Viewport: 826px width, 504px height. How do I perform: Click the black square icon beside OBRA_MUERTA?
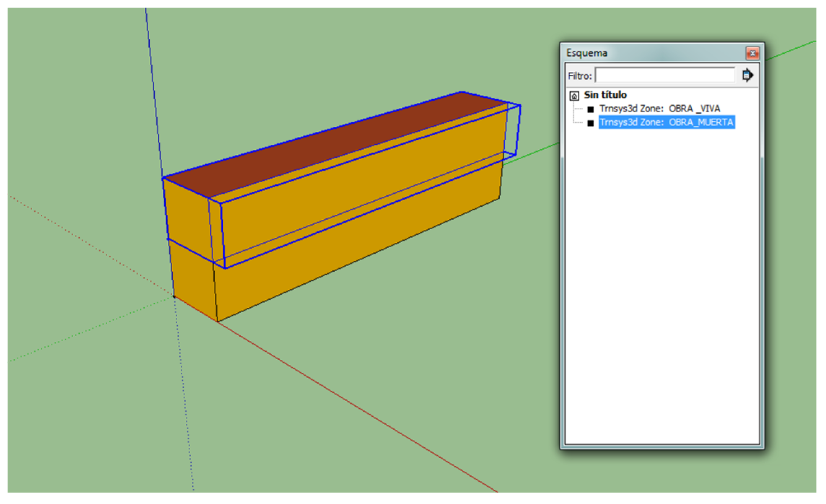click(590, 123)
